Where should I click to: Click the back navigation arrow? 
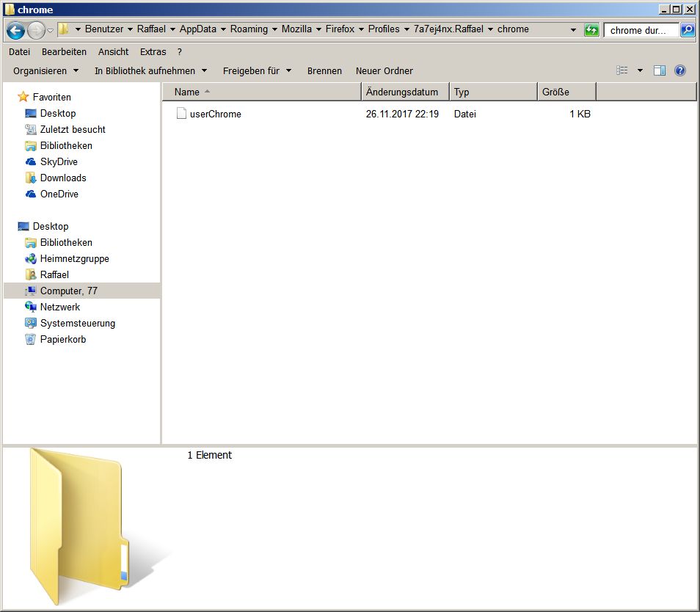click(x=16, y=30)
